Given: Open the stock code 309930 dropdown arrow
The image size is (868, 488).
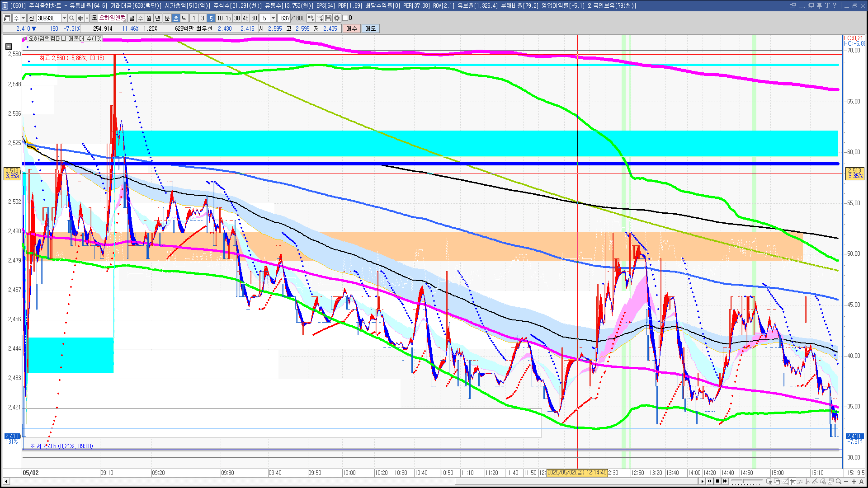Looking at the screenshot, I should point(64,18).
